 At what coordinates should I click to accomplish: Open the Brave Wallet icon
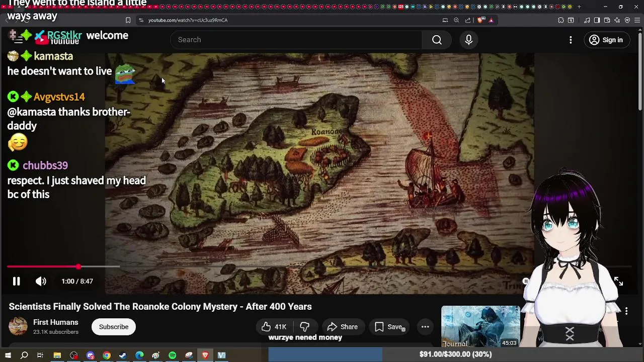[607, 20]
